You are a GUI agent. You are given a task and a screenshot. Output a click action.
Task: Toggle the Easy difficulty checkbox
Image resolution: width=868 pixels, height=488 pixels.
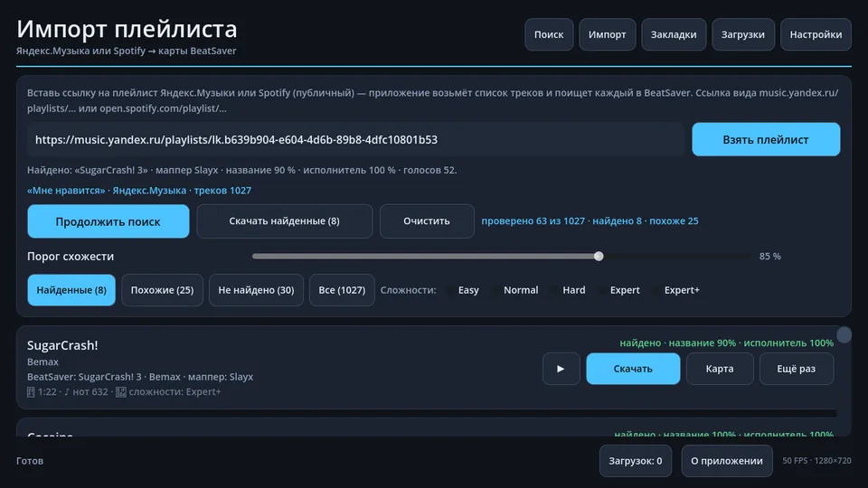point(463,290)
